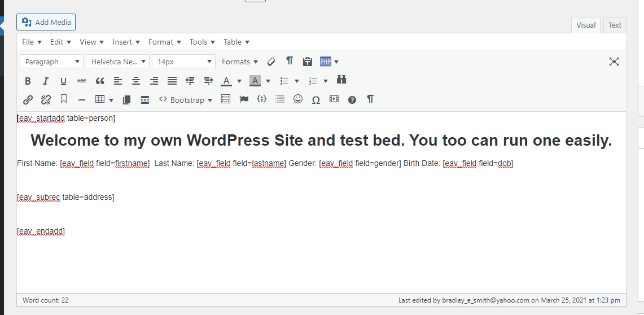Screen dimensions: 644x315
Task: Toggle Underline formatting
Action: [x=63, y=81]
